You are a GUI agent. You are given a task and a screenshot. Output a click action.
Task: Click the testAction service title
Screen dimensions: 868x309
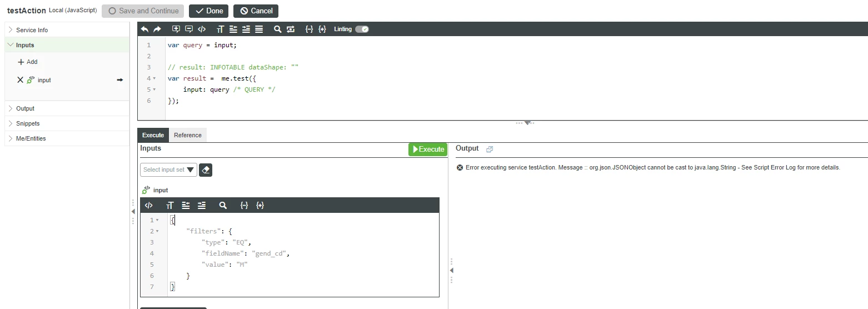click(x=27, y=11)
